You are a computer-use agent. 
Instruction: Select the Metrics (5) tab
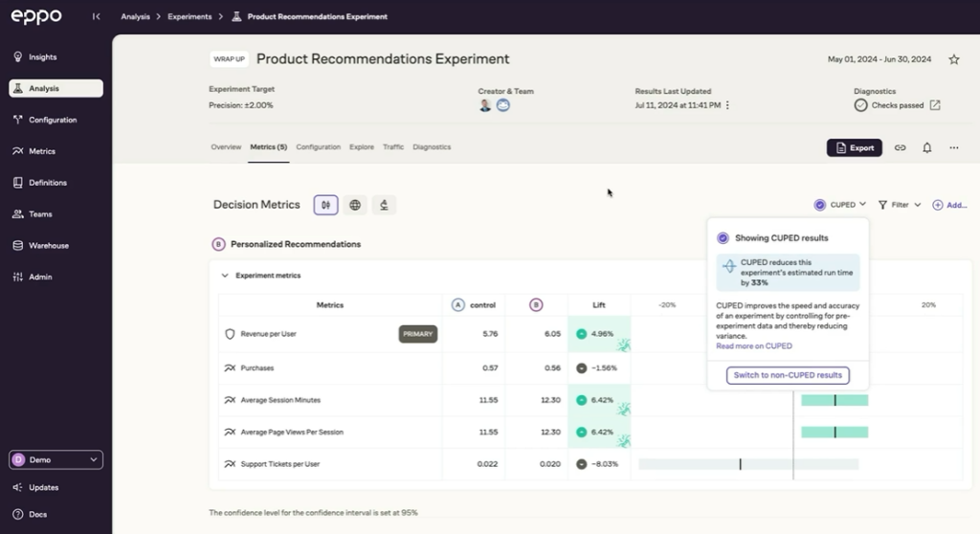(x=269, y=147)
